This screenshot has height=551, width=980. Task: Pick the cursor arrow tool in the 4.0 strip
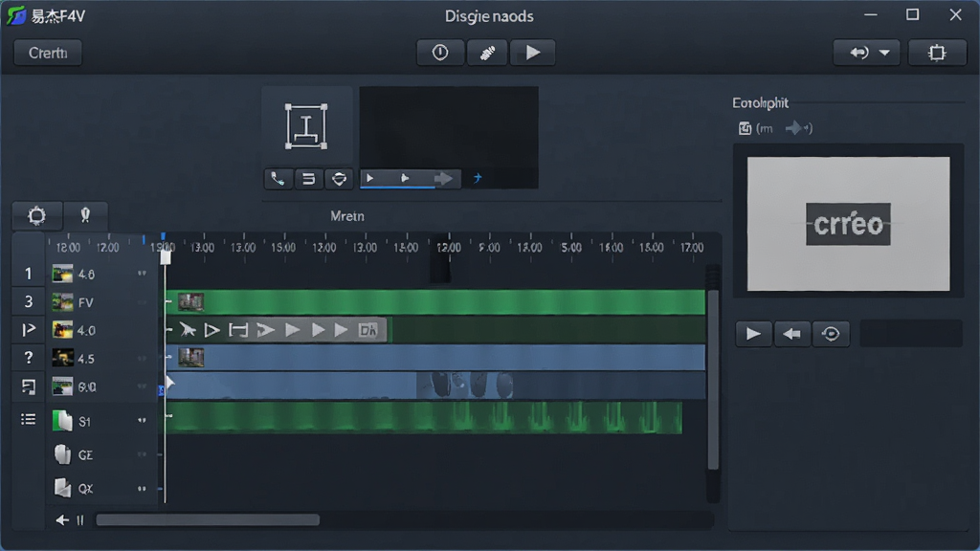[187, 330]
